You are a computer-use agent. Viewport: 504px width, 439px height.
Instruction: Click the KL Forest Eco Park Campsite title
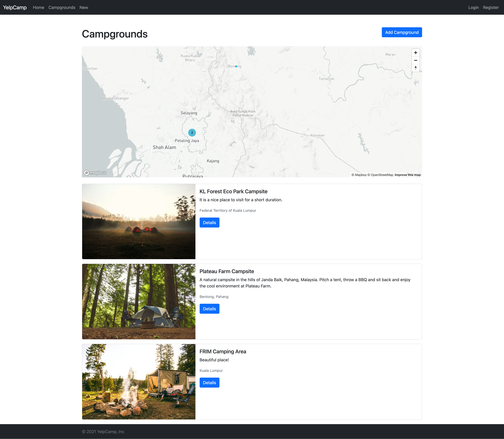tap(233, 191)
